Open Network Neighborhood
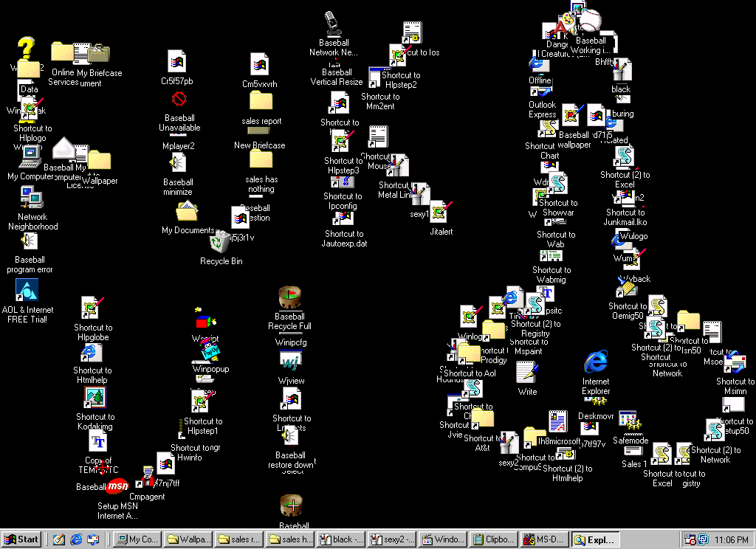The height and width of the screenshot is (549, 756). (30, 198)
